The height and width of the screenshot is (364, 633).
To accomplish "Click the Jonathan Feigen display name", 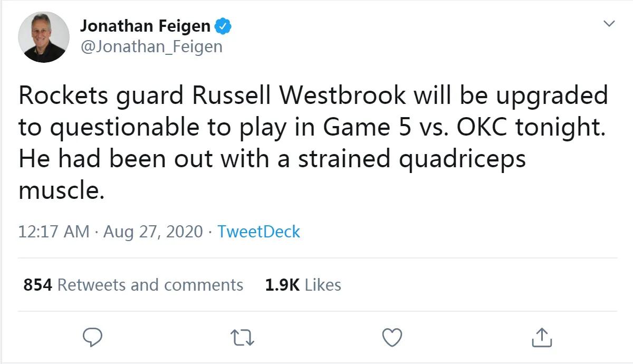I will (145, 25).
